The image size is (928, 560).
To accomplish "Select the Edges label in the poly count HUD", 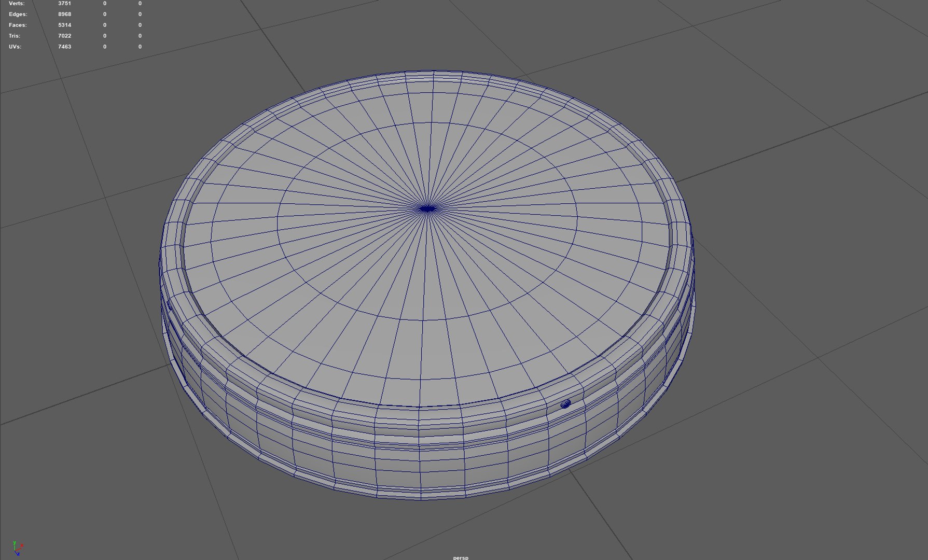I will tap(18, 14).
